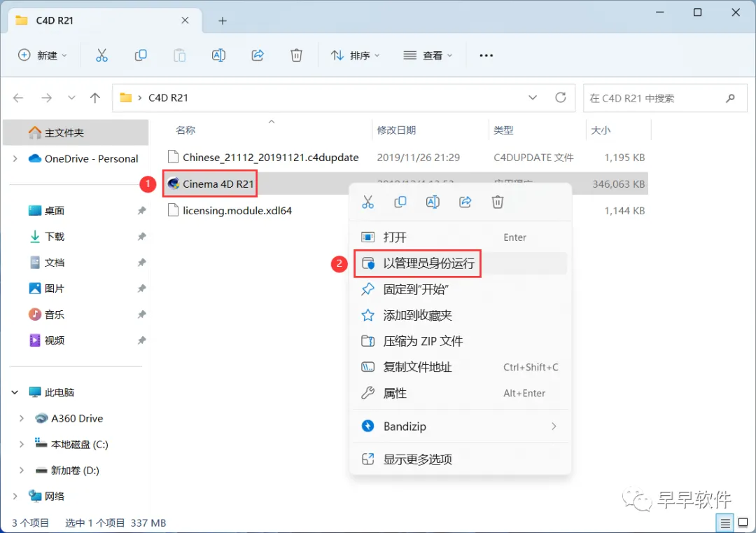
Task: Go up one folder level
Action: tap(95, 98)
